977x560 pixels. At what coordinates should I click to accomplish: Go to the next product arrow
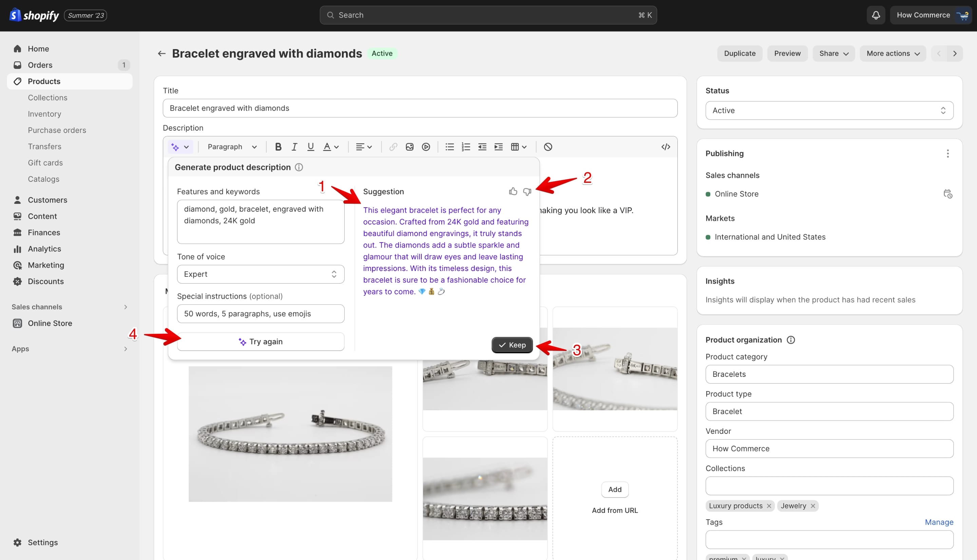point(954,54)
